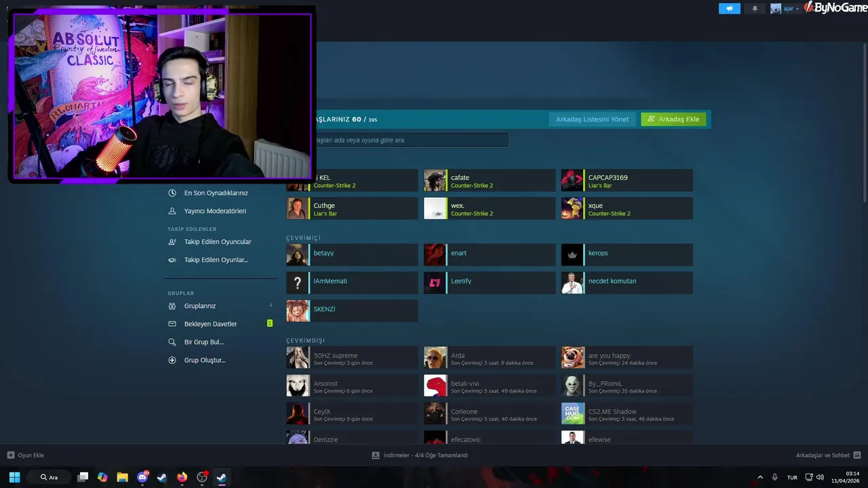Click Arkadaş Listesini Yönet button
Screen dimensions: 868x488
click(x=592, y=119)
